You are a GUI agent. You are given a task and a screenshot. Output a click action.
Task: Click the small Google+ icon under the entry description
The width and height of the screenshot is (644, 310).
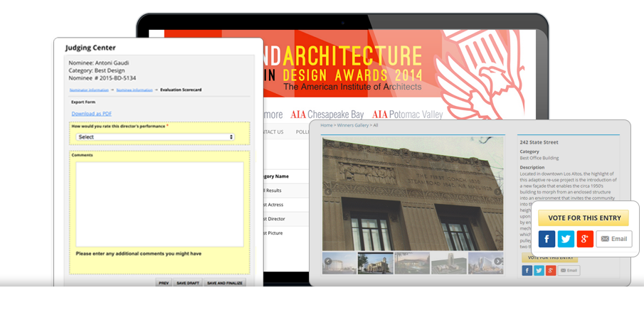(x=551, y=271)
